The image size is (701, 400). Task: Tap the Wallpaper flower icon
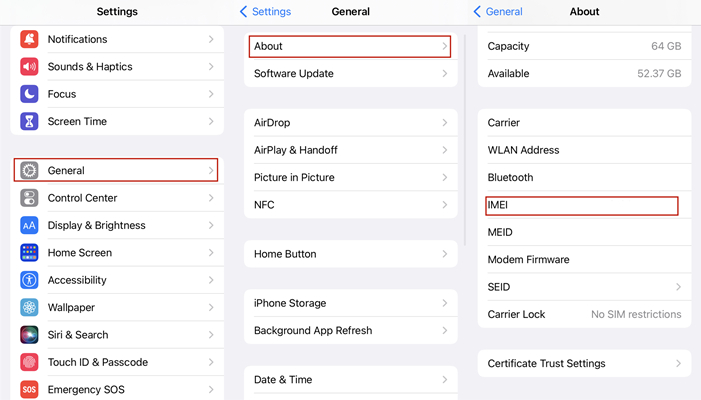[x=29, y=308]
